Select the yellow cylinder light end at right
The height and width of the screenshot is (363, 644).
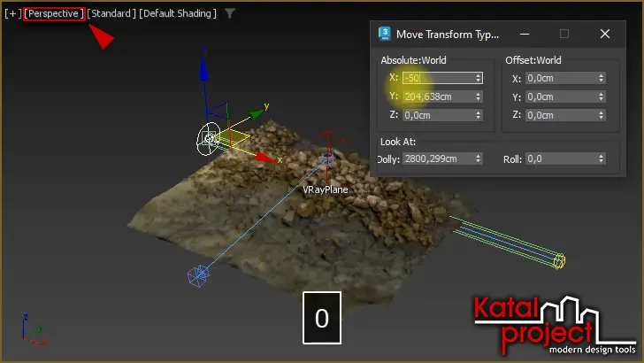coord(559,260)
